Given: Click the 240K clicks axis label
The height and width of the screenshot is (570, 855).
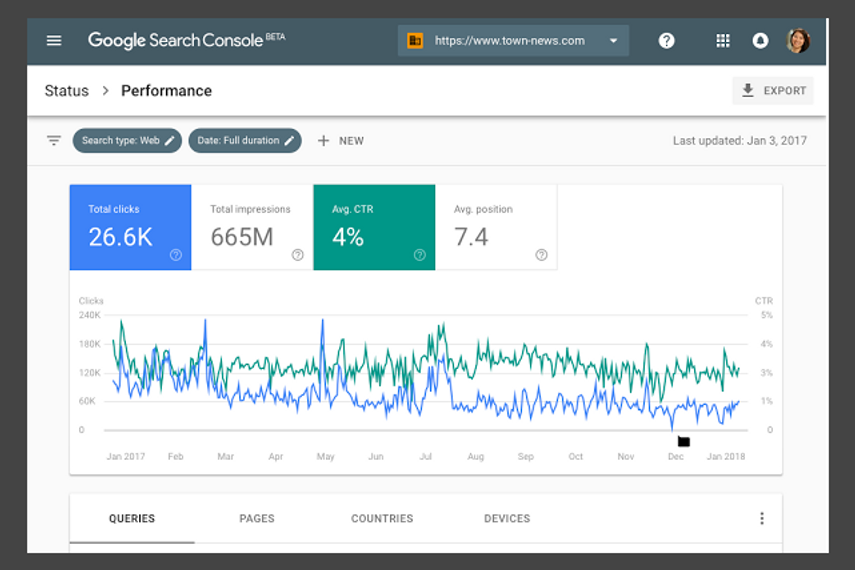Looking at the screenshot, I should pyautogui.click(x=90, y=315).
